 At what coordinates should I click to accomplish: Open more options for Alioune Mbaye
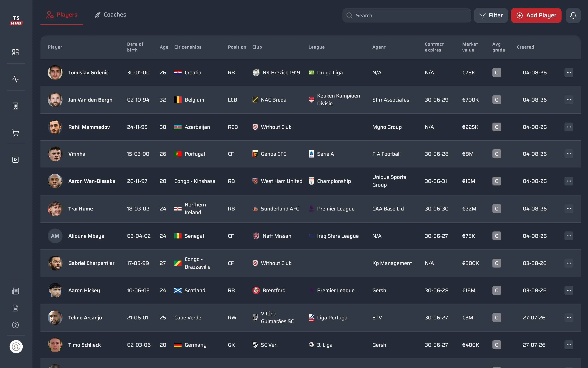(569, 236)
